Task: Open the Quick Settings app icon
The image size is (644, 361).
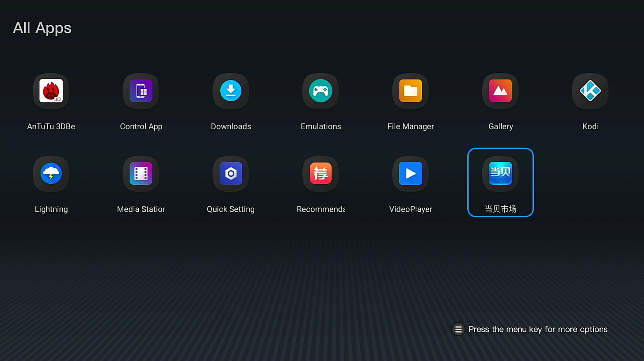Action: click(x=231, y=174)
